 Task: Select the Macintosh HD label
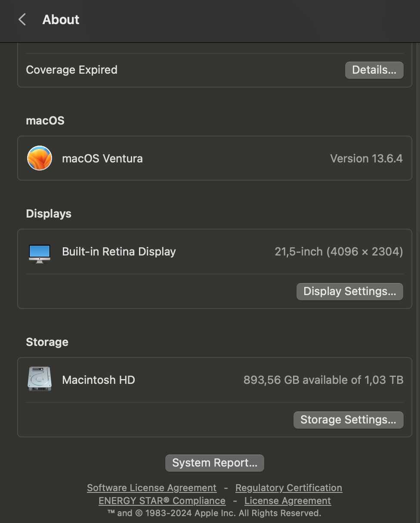tap(99, 380)
